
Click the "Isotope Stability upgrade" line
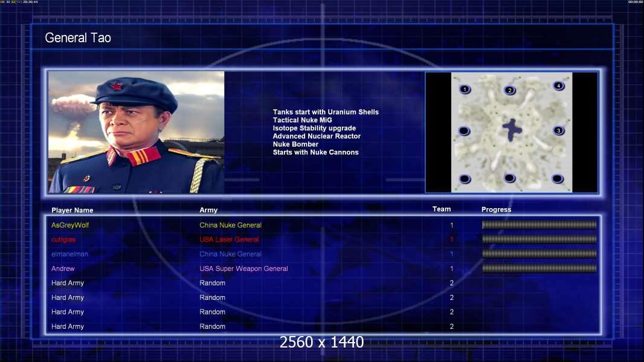(x=314, y=128)
